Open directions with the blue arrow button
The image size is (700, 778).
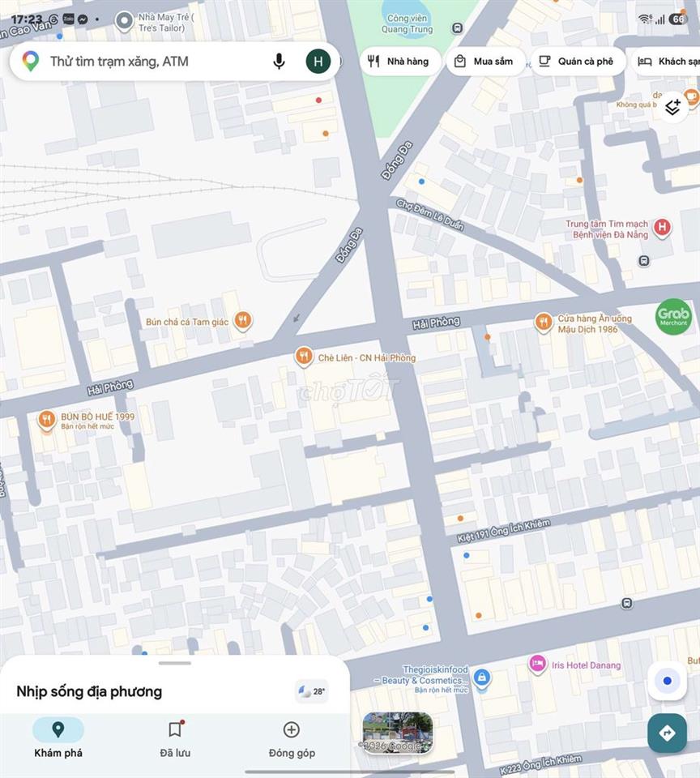click(668, 733)
